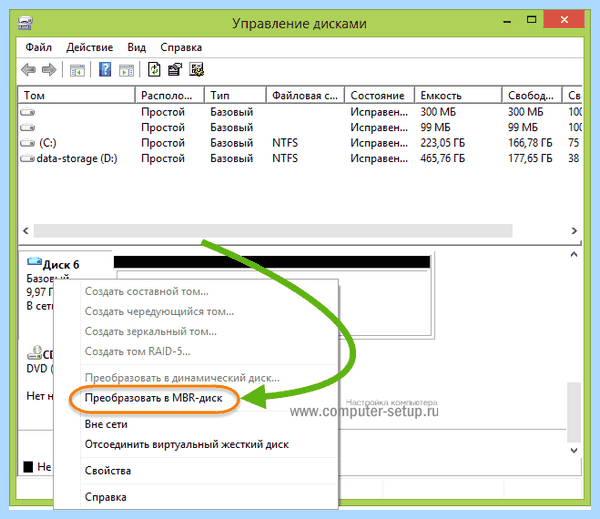Screen dimensions: 600x519
Task: Click the Диск 6 label
Action: (x=61, y=265)
